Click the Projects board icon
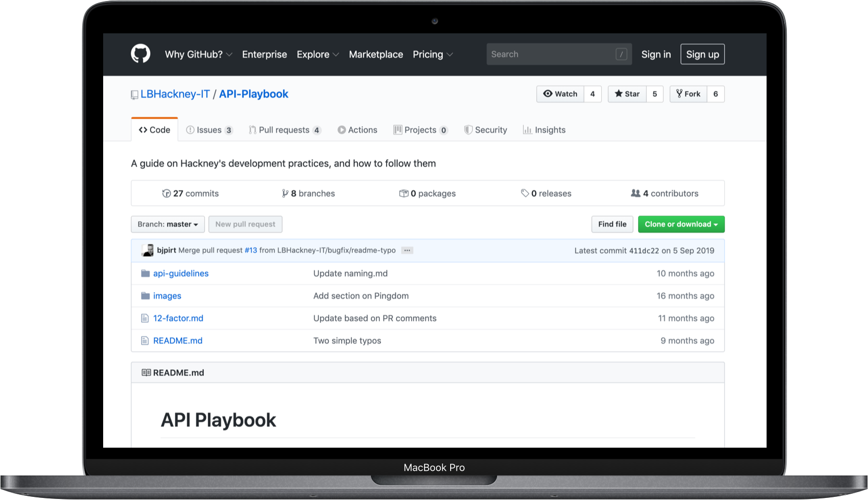Viewport: 868px width, 500px height. pyautogui.click(x=398, y=130)
